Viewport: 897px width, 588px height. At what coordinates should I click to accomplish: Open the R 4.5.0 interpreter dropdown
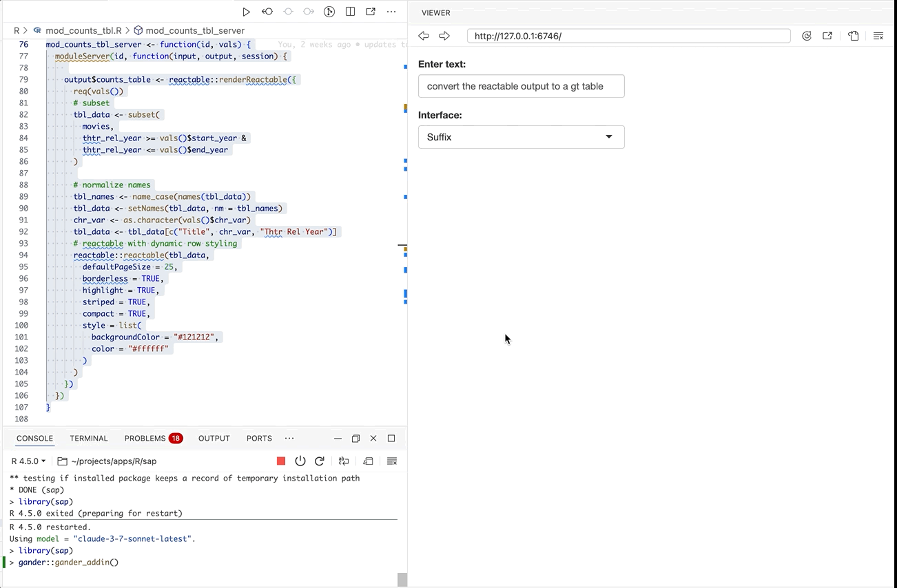29,461
